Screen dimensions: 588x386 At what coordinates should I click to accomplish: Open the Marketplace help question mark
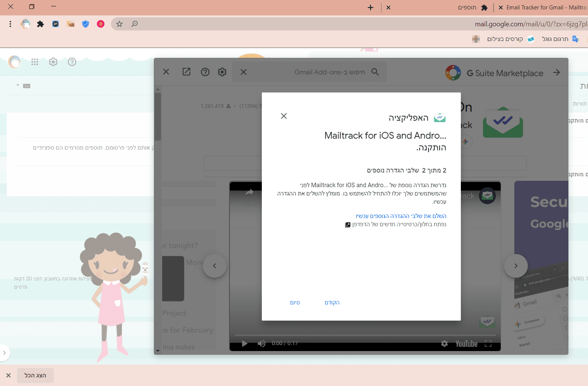click(x=205, y=72)
